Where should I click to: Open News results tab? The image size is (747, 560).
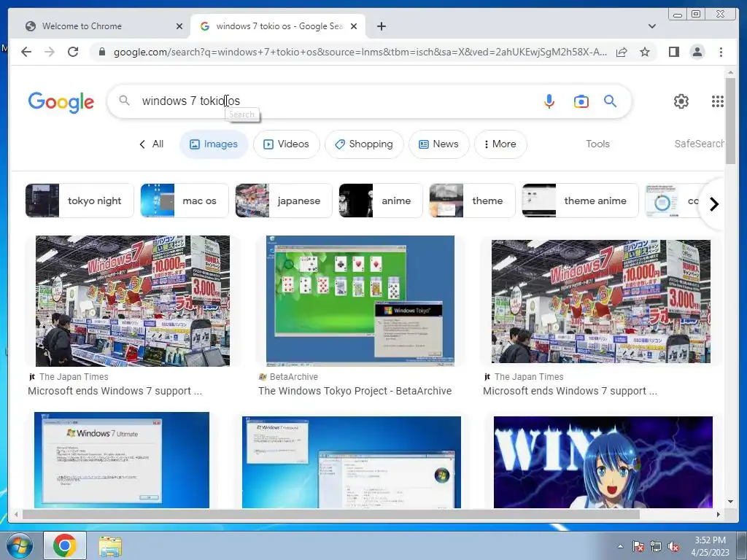[438, 144]
